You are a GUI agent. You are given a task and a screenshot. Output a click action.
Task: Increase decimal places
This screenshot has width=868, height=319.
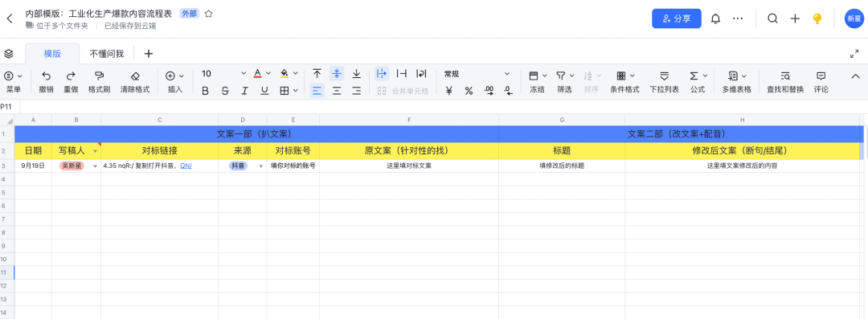tap(489, 91)
